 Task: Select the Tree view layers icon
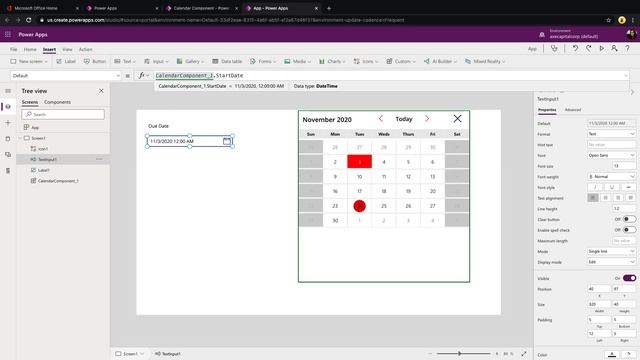(8, 107)
